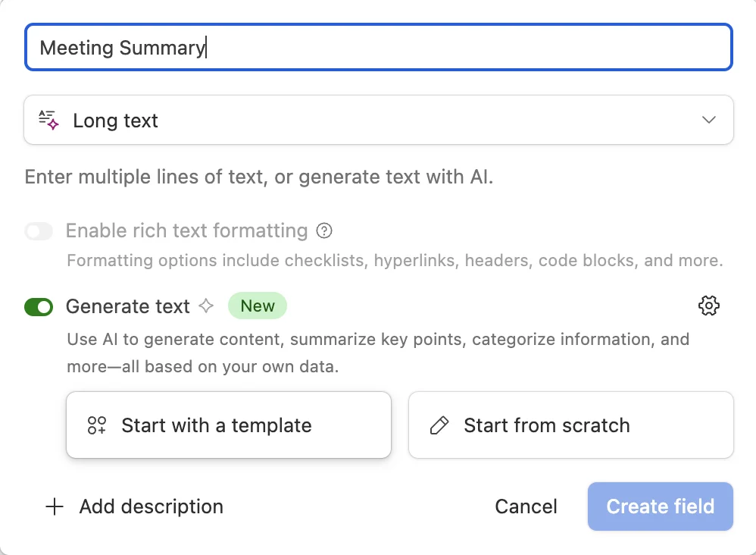The width and height of the screenshot is (756, 555).
Task: Open the Long text field type dropdown
Action: point(379,120)
